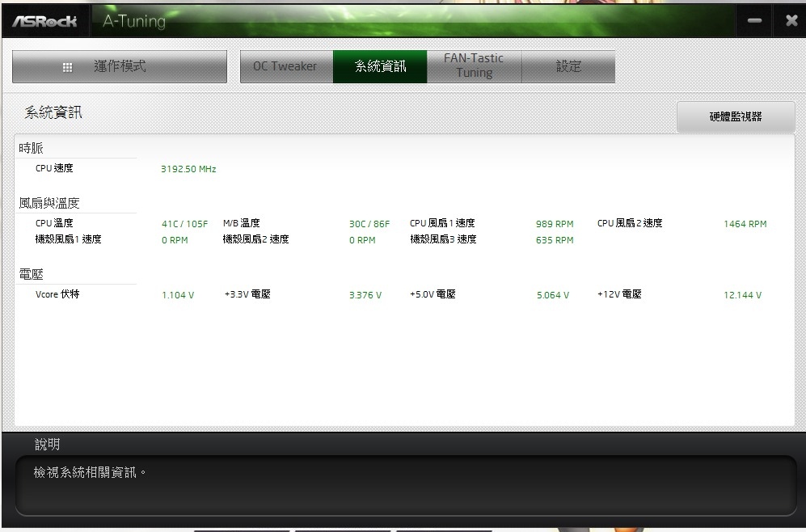Click the A-Tuning title text
806x532 pixels.
pyautogui.click(x=134, y=21)
